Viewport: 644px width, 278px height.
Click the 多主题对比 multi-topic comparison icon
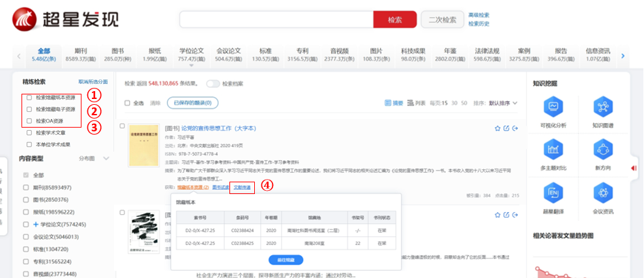pos(555,150)
